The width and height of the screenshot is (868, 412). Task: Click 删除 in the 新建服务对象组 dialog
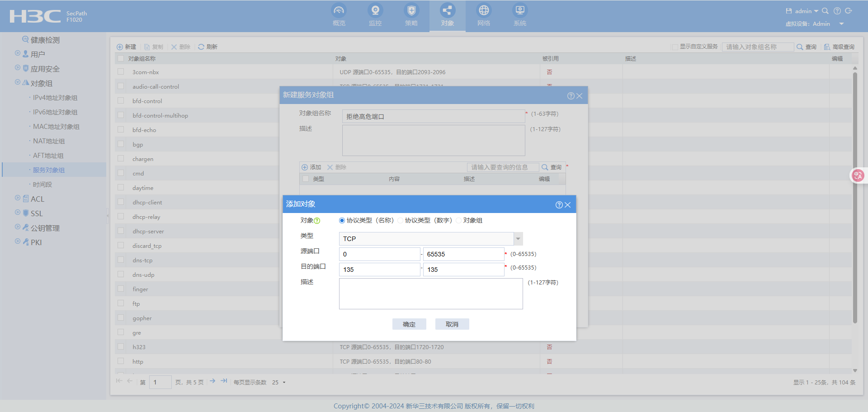click(x=337, y=167)
